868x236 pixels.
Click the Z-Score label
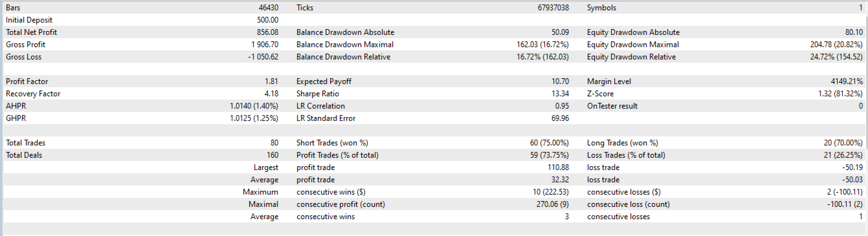[600, 94]
